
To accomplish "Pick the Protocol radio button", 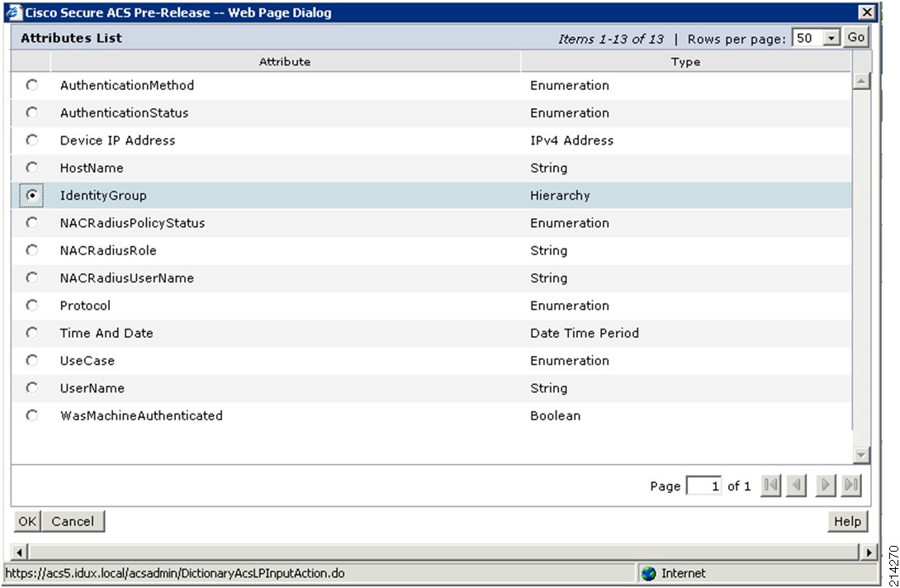I will (31, 306).
